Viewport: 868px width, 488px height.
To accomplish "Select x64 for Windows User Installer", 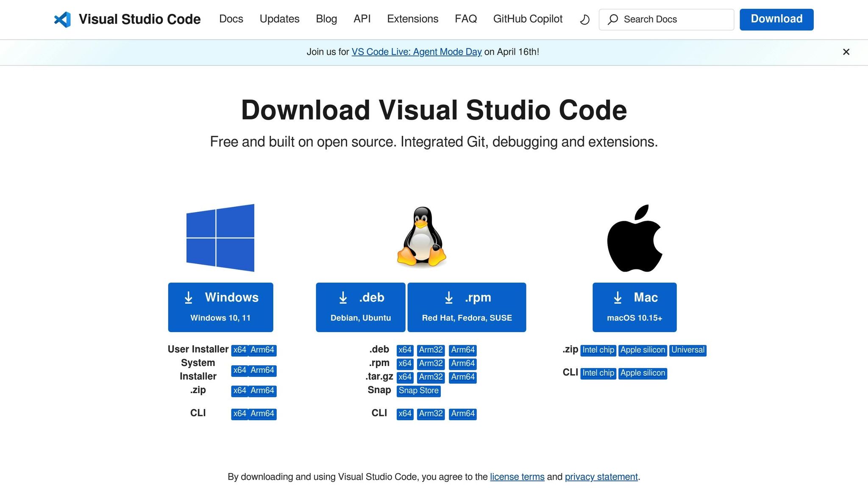I will [x=239, y=350].
